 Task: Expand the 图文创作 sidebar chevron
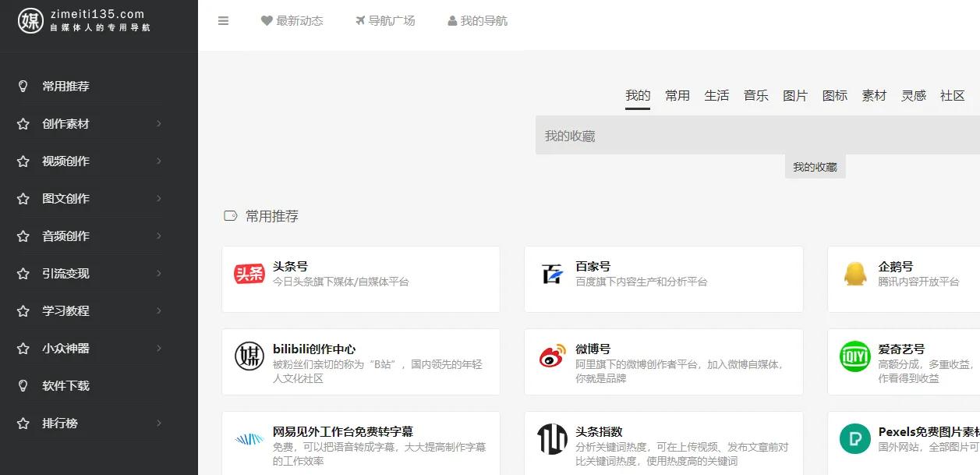coord(159,199)
